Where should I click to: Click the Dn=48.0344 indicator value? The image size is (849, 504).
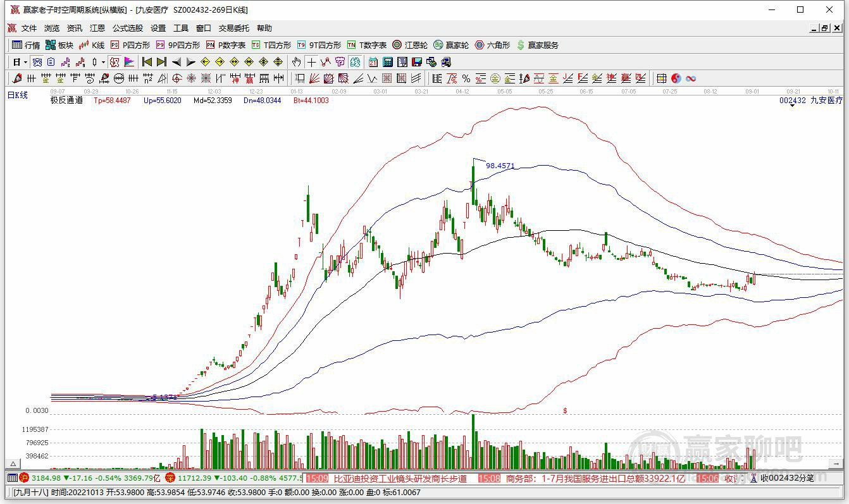coord(263,100)
